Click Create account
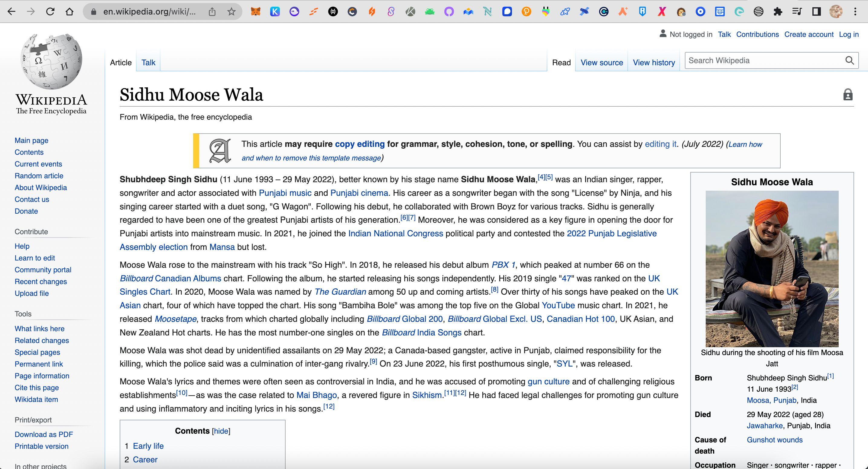This screenshot has height=469, width=868. [809, 34]
